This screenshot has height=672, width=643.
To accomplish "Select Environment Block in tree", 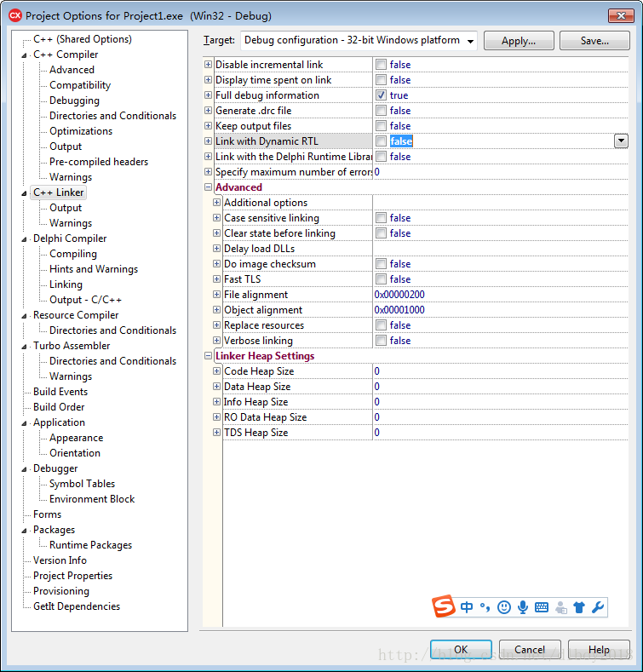I will coord(92,499).
